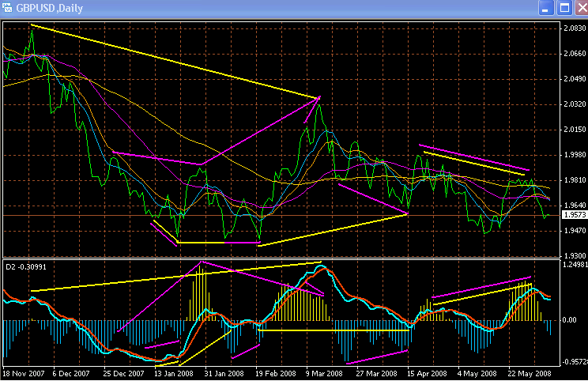The width and height of the screenshot is (588, 381).
Task: Click the 2.0490 price scale label
Action: coord(575,79)
